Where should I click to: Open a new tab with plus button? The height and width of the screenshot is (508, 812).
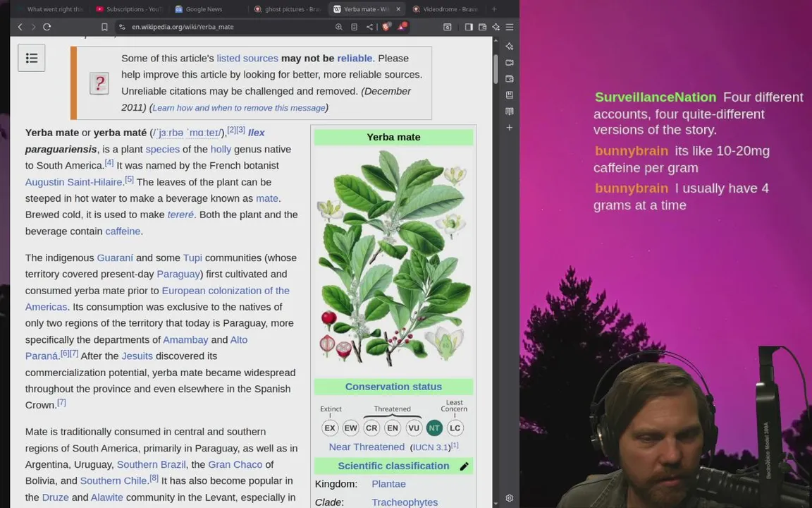[x=494, y=9]
